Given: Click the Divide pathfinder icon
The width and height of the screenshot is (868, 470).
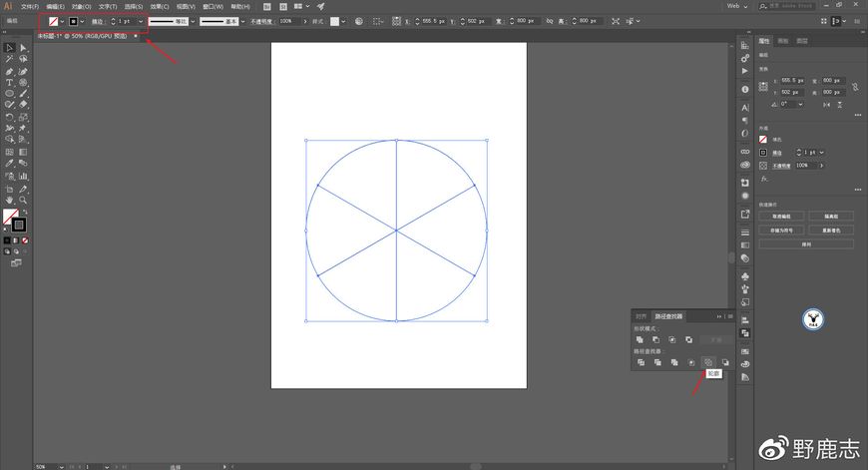Looking at the screenshot, I should click(641, 362).
